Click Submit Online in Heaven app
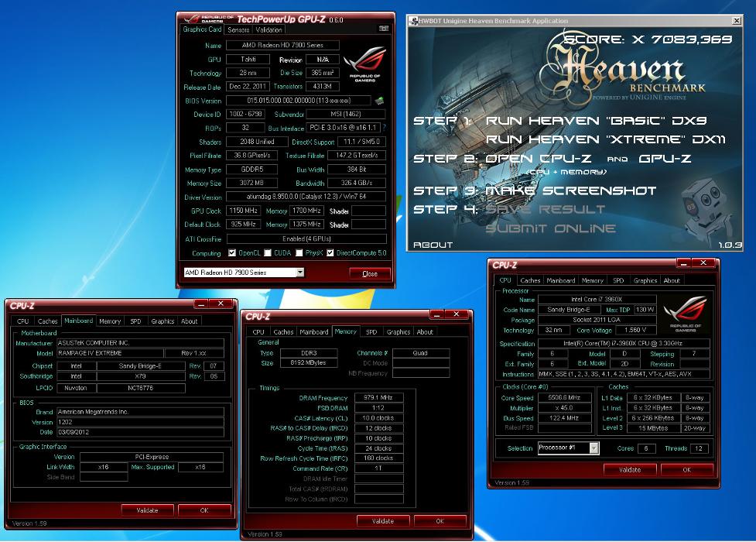 pos(550,228)
